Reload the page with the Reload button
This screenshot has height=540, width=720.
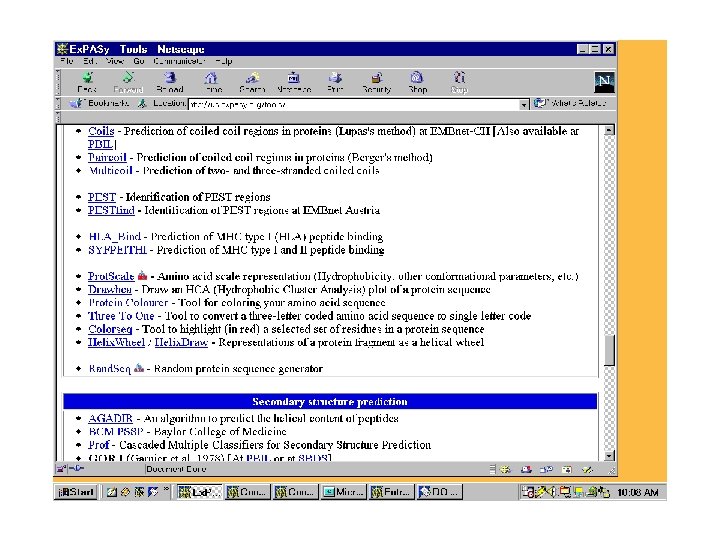coord(170,82)
